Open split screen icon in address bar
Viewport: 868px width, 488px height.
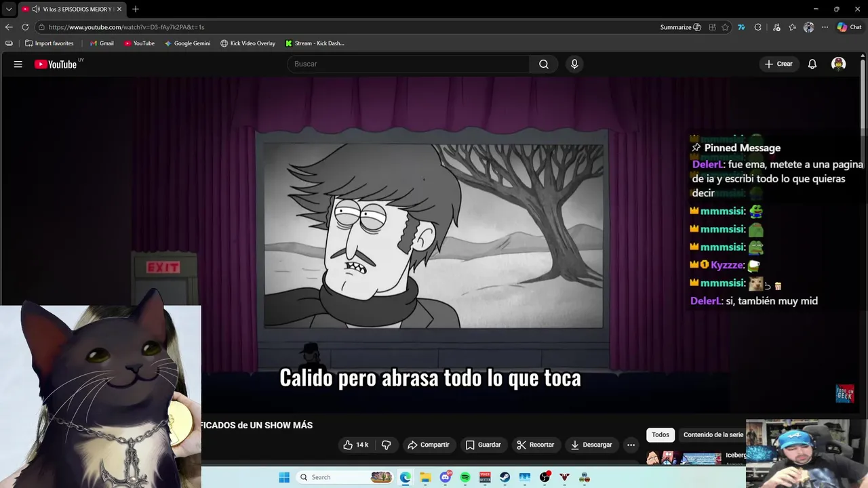click(712, 27)
